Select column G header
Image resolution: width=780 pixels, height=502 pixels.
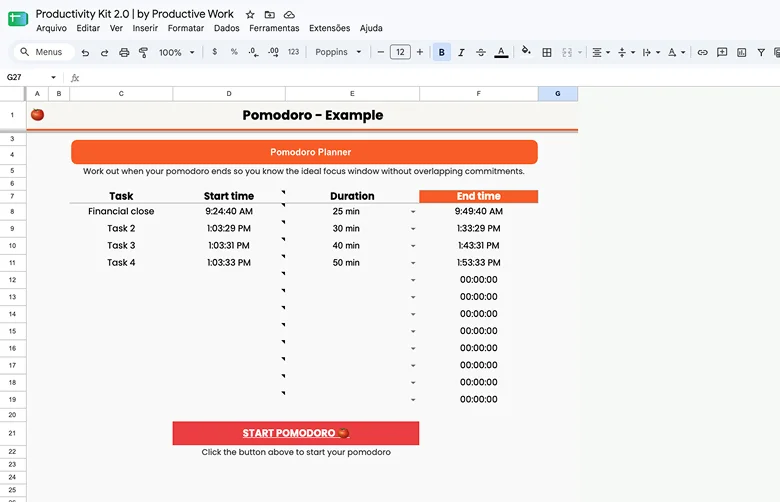(558, 94)
